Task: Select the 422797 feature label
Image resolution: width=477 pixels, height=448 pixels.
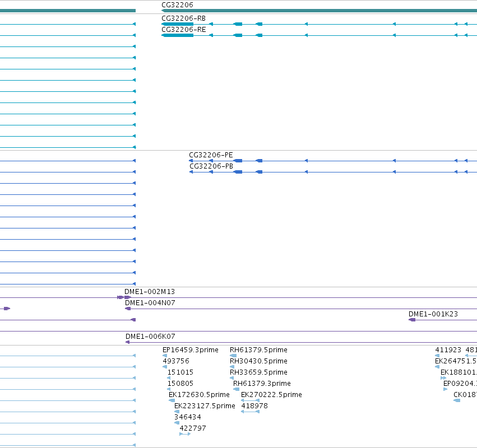Action: click(193, 428)
